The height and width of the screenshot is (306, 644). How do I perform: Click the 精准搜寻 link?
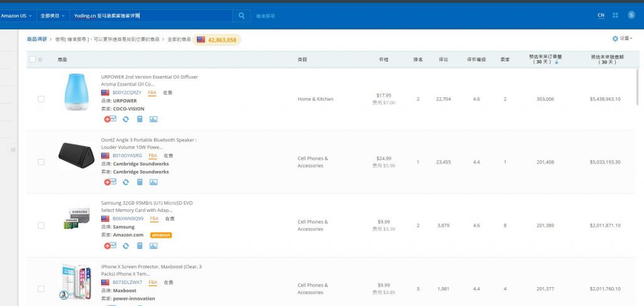pos(265,16)
